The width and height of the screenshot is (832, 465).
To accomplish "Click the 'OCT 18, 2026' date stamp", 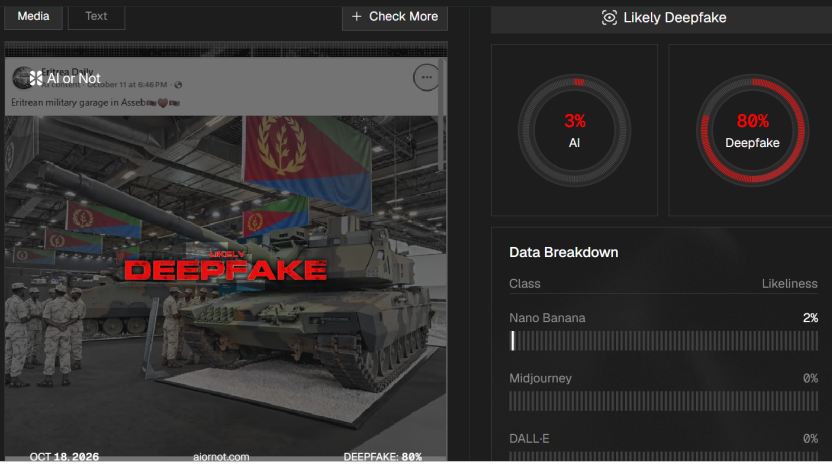I will (x=64, y=457).
